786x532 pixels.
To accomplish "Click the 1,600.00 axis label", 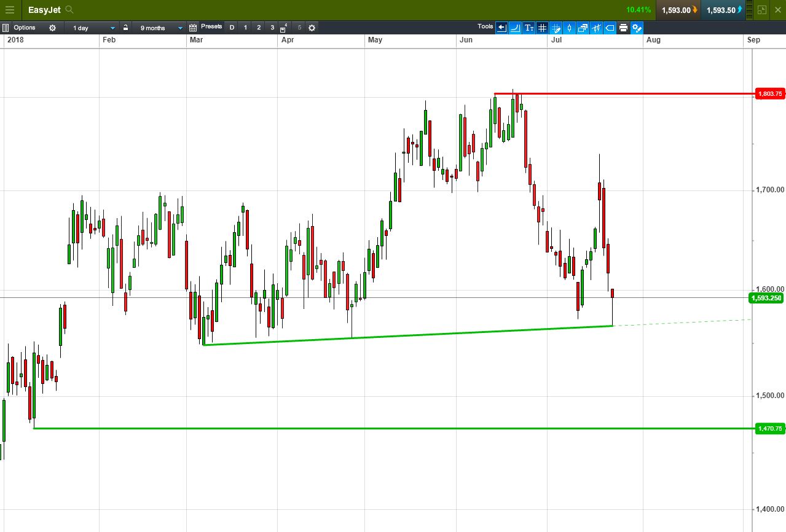I will point(770,289).
